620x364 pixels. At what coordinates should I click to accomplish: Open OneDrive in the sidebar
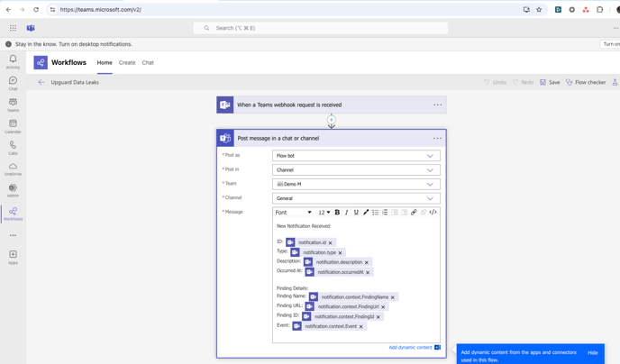(13, 169)
